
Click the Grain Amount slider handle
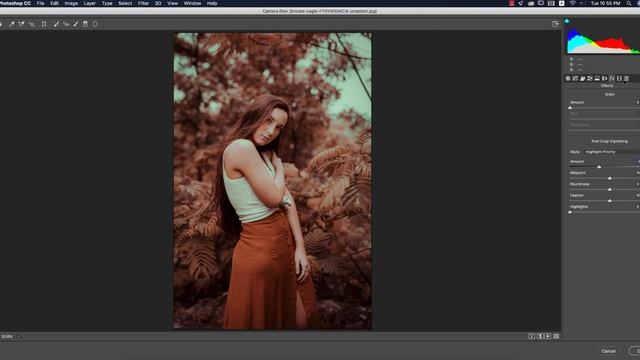tap(570, 108)
